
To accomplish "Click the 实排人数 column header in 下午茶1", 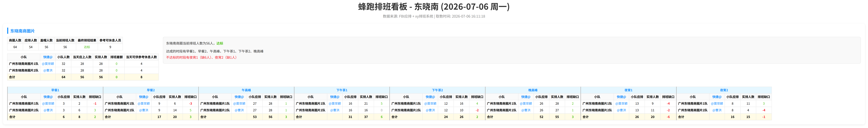I will click(x=366, y=97).
